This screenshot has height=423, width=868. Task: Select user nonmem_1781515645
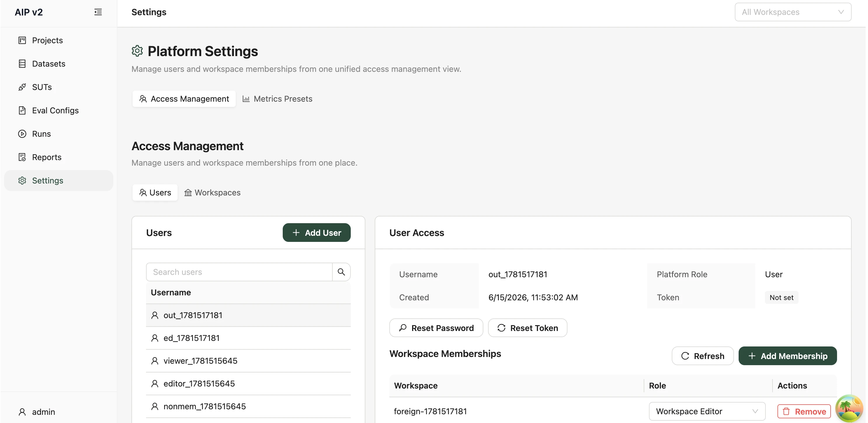pyautogui.click(x=248, y=406)
